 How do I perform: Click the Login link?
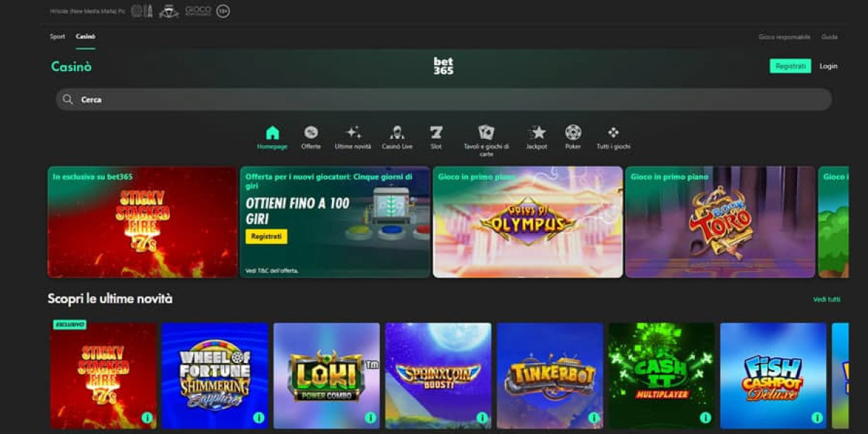(x=828, y=67)
